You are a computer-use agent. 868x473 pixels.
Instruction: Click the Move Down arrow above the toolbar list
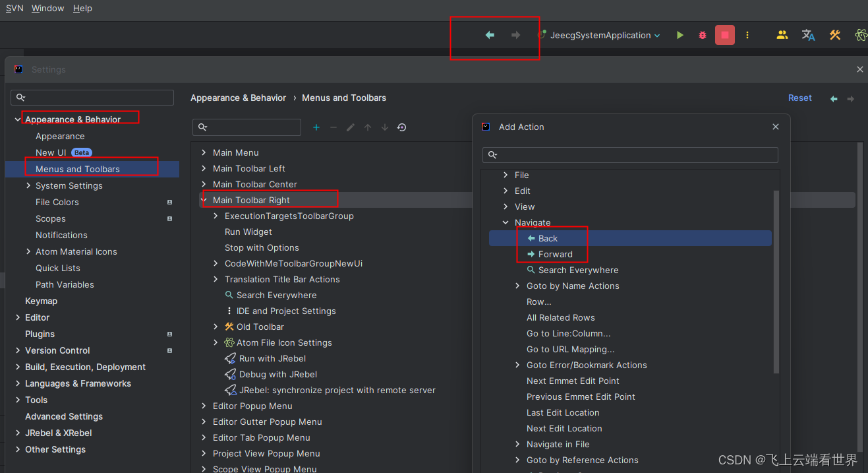385,127
